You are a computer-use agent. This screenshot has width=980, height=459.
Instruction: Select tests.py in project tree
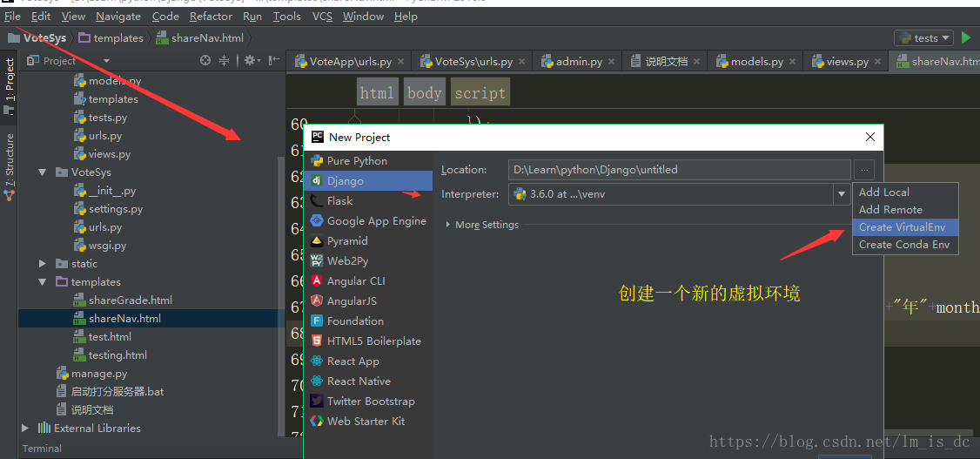(108, 117)
